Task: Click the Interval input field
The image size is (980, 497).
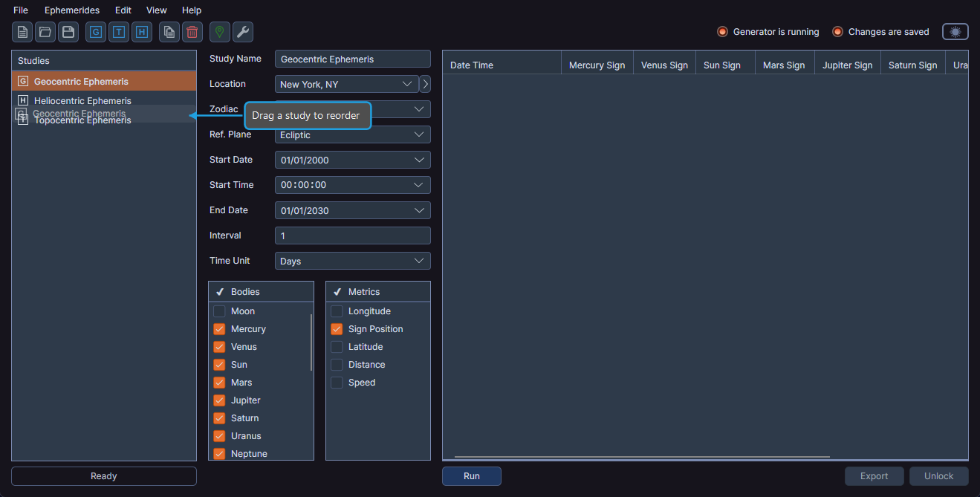Action: click(x=352, y=235)
